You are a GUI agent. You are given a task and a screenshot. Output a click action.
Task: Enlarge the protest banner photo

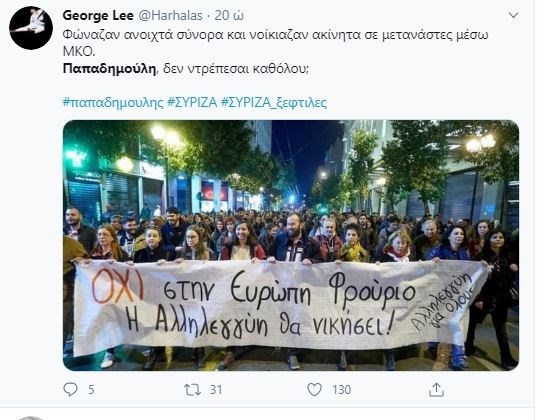(291, 245)
